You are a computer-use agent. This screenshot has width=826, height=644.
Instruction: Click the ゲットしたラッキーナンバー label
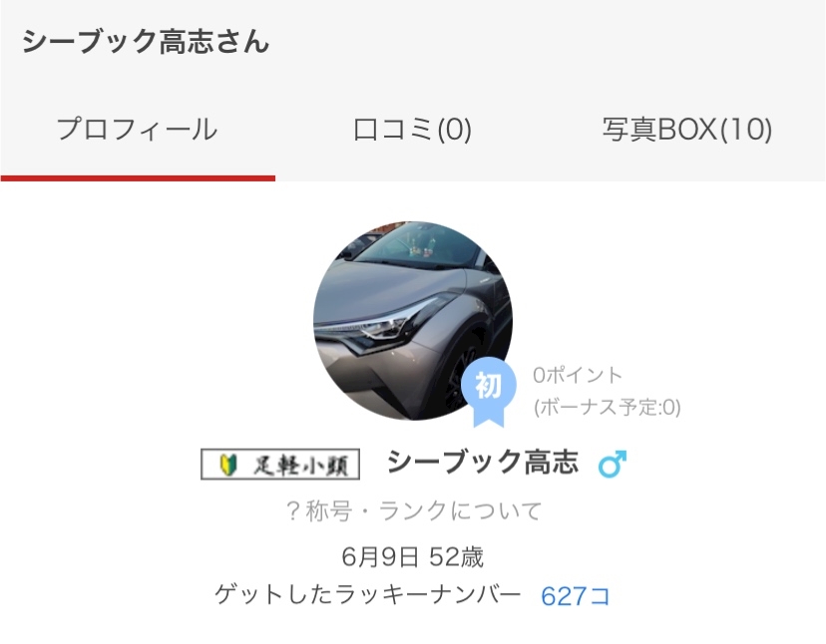tap(368, 595)
